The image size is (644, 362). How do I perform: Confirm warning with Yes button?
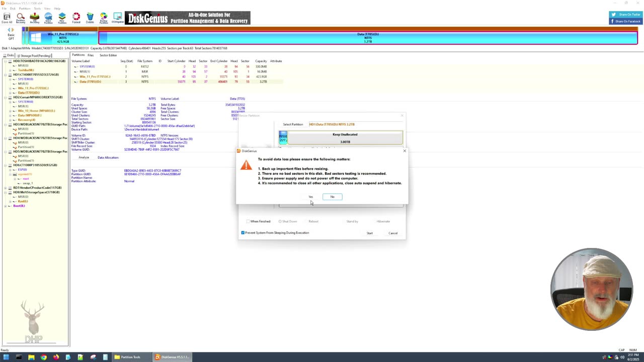click(x=311, y=197)
